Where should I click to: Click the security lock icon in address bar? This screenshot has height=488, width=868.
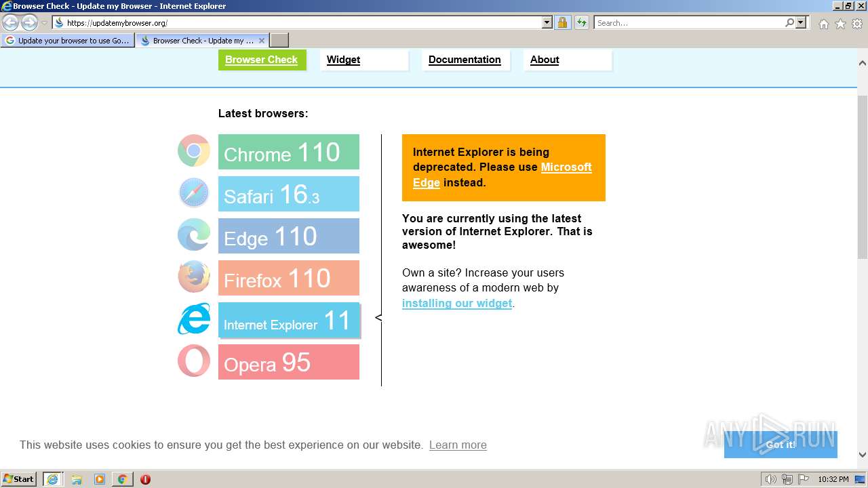562,22
